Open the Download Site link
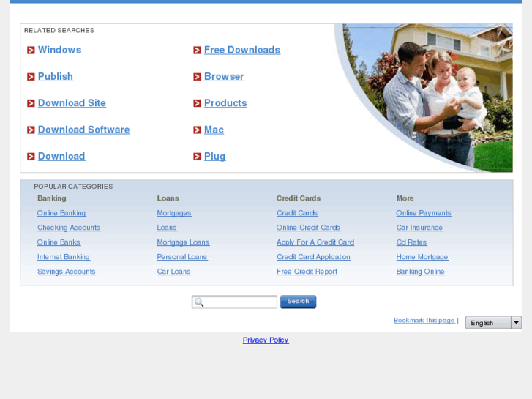Viewport: 532px width, 399px height. [72, 103]
